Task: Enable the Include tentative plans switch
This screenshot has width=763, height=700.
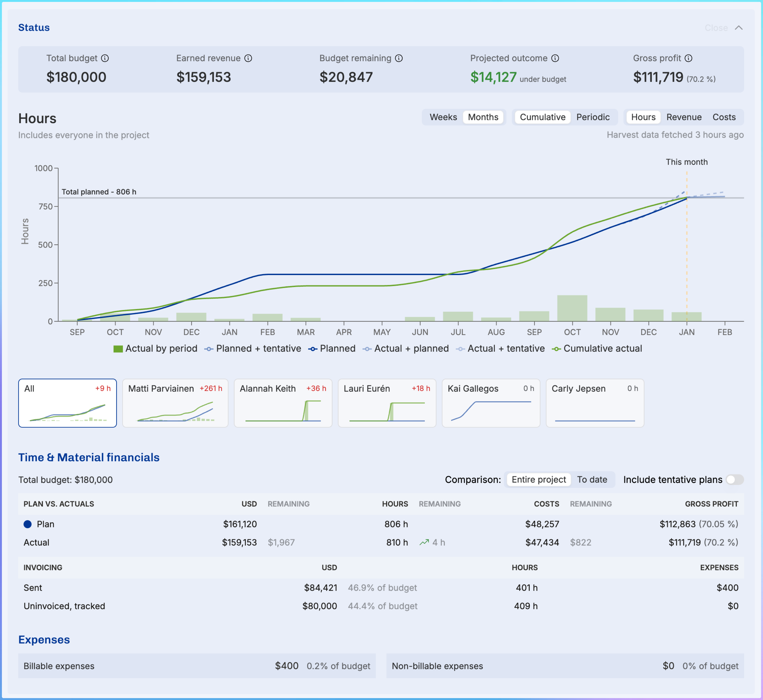Action: pyautogui.click(x=735, y=480)
